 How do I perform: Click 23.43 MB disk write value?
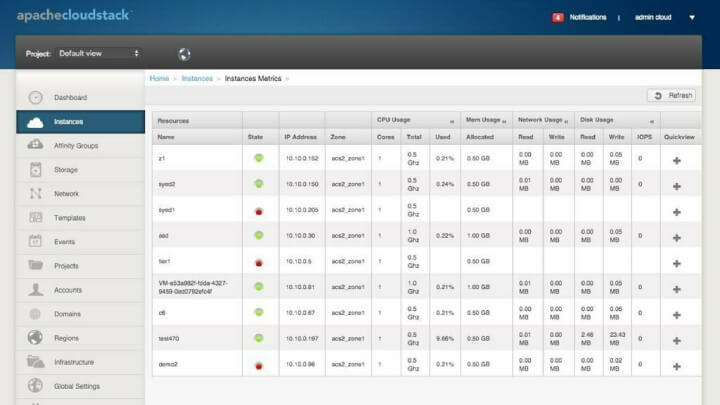tap(617, 338)
